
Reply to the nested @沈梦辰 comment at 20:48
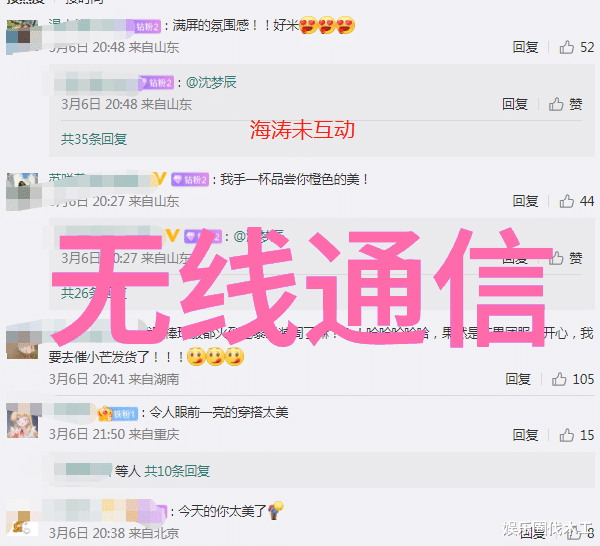pos(515,104)
